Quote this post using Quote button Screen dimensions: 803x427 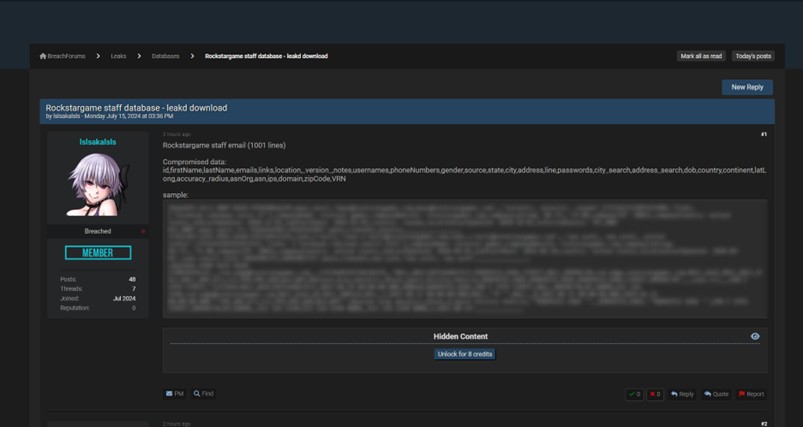(x=716, y=394)
